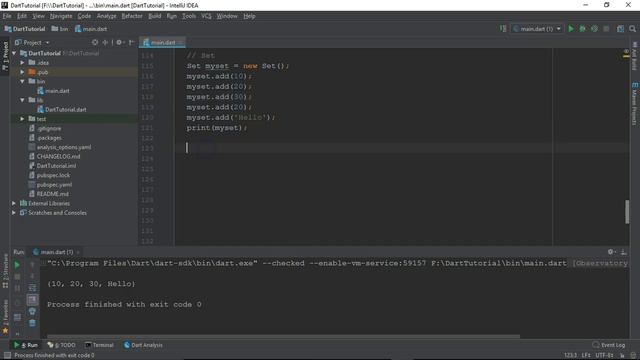Open the VCS menu
The height and width of the screenshot is (360, 640).
[x=206, y=16]
